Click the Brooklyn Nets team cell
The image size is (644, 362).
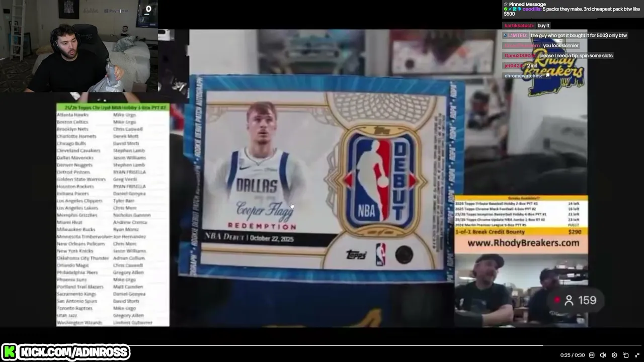72,129
